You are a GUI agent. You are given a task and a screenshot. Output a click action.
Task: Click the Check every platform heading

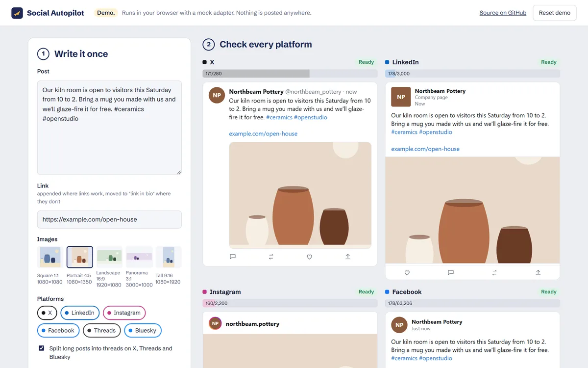[x=266, y=44]
